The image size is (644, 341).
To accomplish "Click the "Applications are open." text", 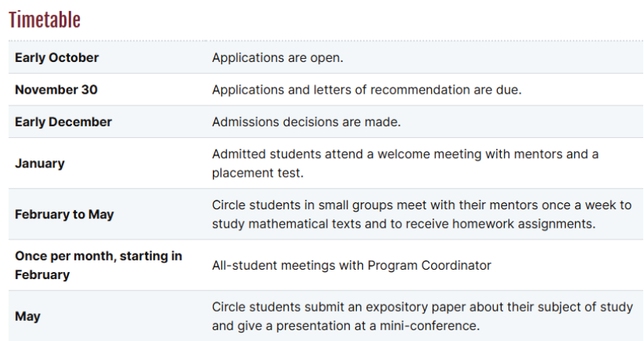I will 277,58.
